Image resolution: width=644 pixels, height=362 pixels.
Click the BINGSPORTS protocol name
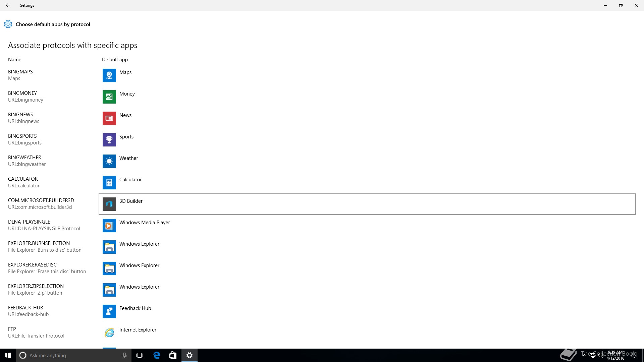(22, 136)
